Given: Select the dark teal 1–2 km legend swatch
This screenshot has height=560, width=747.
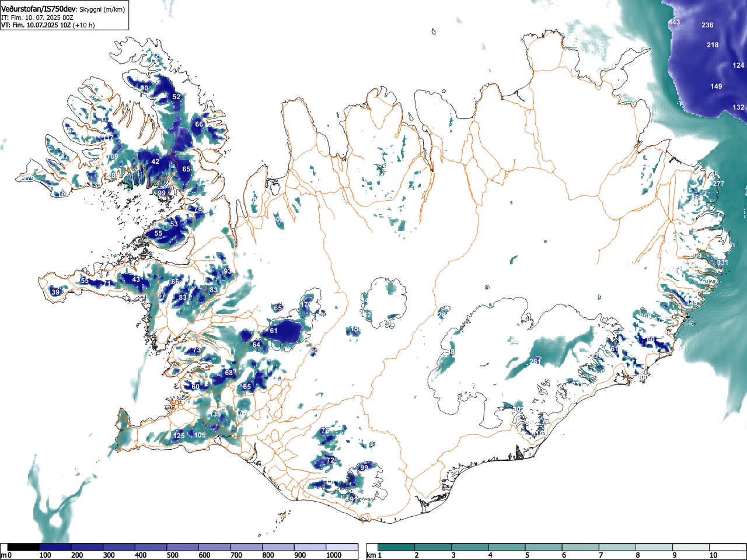Looking at the screenshot, I should click(396, 547).
